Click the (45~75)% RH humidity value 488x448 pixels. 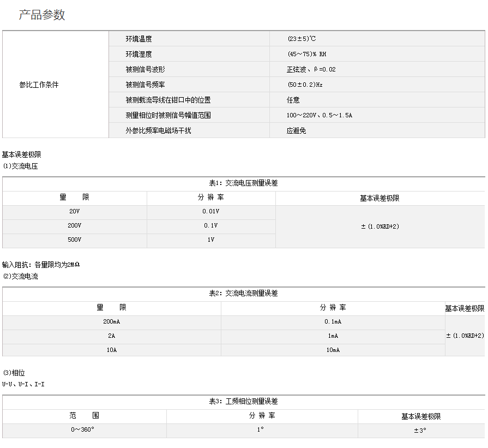[x=306, y=55]
